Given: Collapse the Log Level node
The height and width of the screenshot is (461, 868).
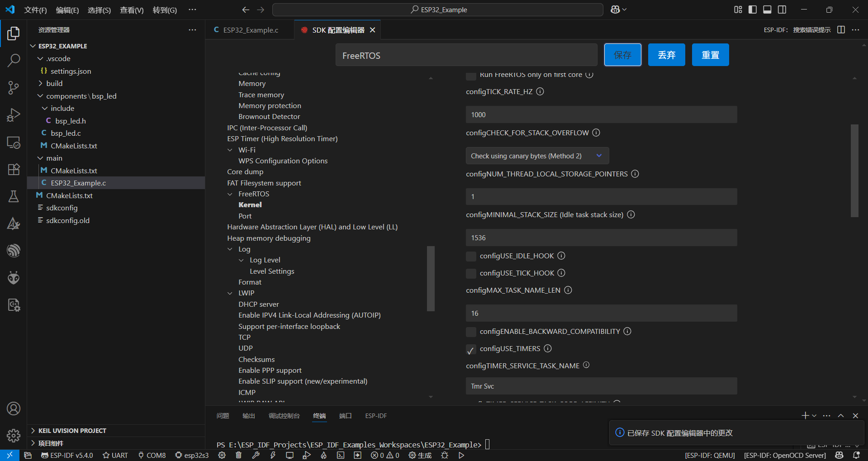Looking at the screenshot, I should [x=241, y=260].
